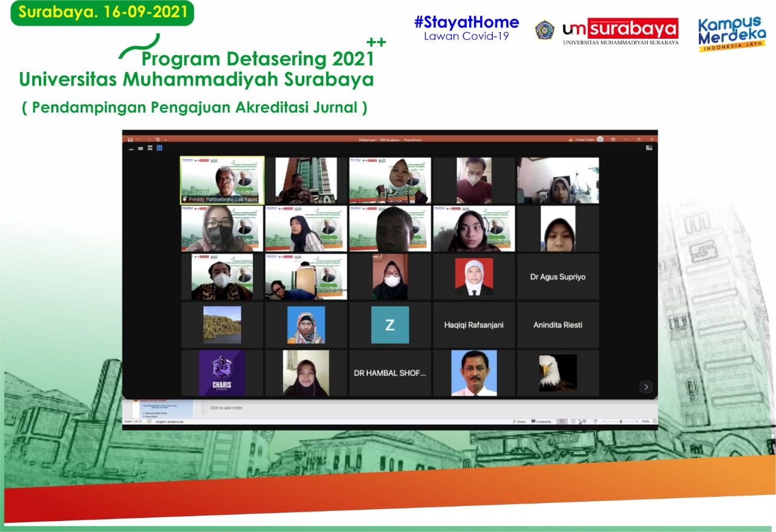Click the pin icon on Freddy Pattiselanno tile
The width and height of the screenshot is (776, 532).
pos(184,199)
